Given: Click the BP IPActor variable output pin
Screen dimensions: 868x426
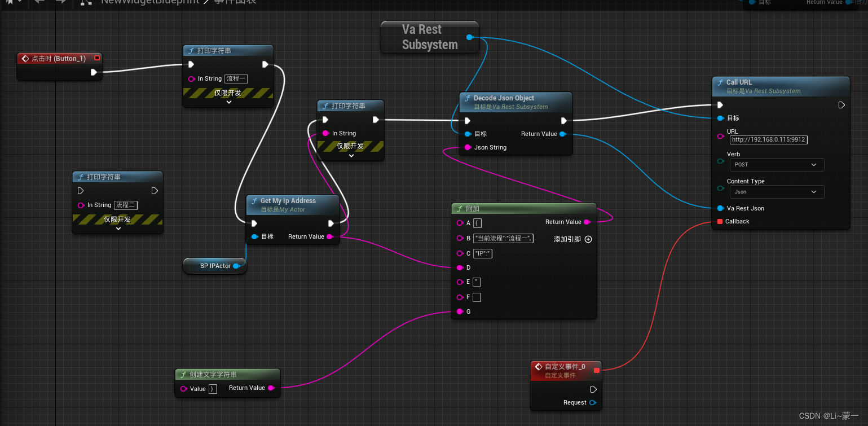Looking at the screenshot, I should click(x=236, y=266).
